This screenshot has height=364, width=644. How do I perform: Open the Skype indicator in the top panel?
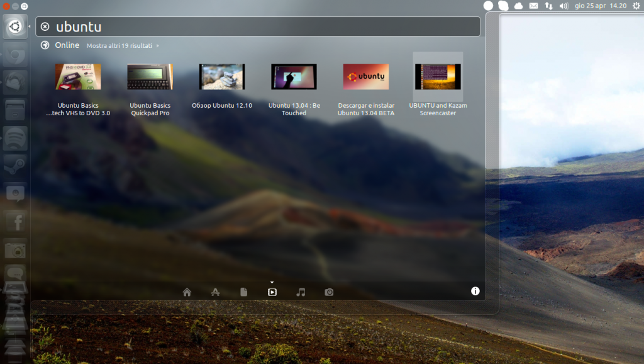tap(503, 6)
